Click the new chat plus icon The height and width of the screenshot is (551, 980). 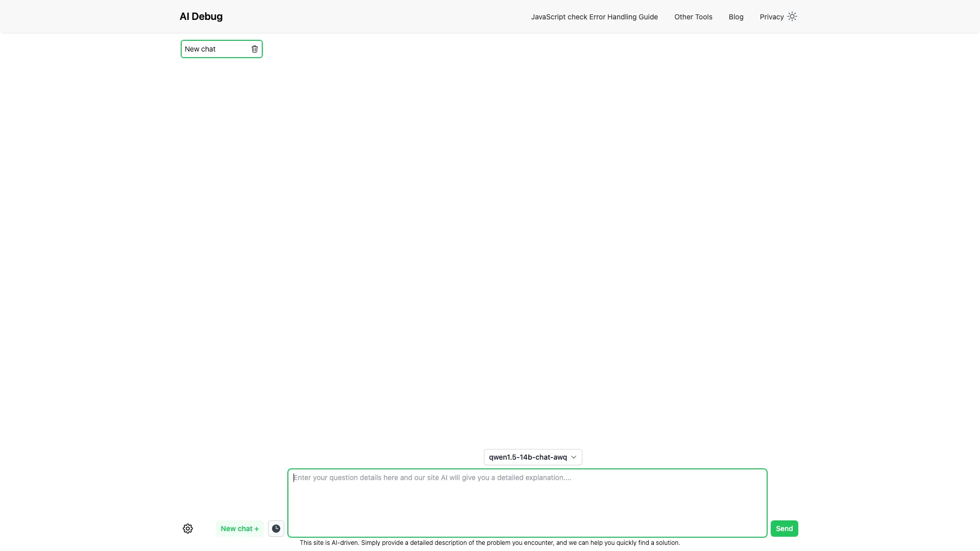239,528
